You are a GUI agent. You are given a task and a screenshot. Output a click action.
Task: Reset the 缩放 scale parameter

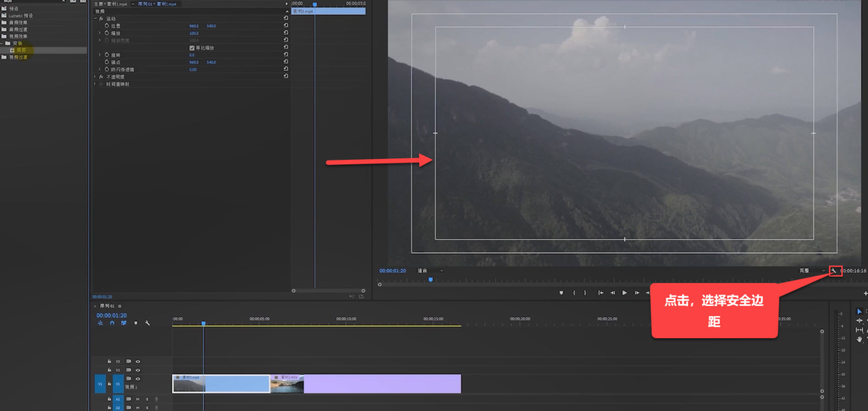(x=286, y=33)
